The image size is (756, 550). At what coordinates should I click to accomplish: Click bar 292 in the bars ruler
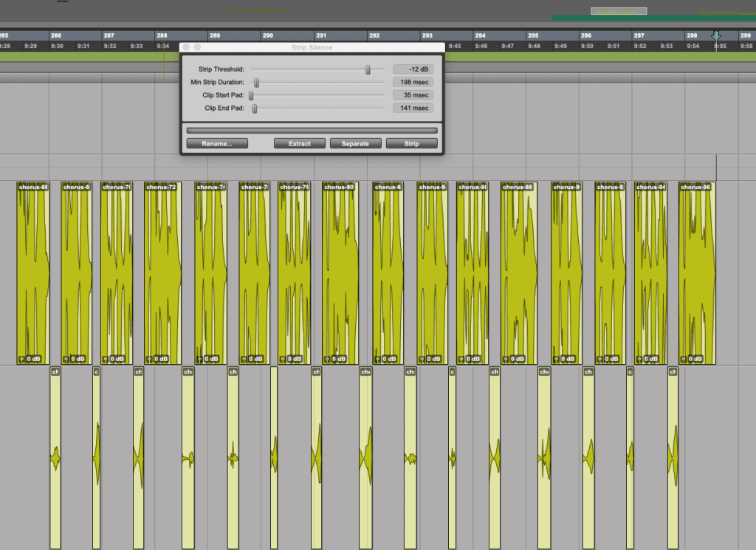click(374, 35)
